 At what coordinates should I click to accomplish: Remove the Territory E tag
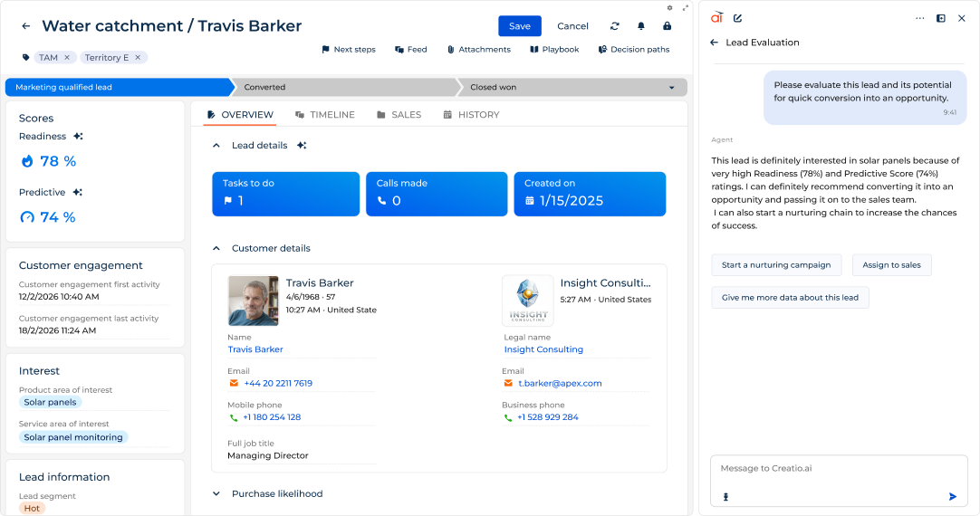click(x=138, y=58)
